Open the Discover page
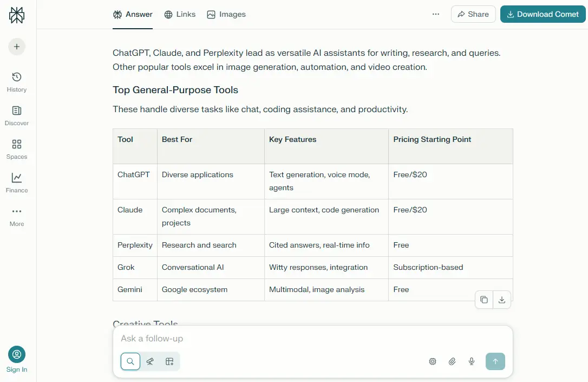The width and height of the screenshot is (588, 382). (x=17, y=115)
